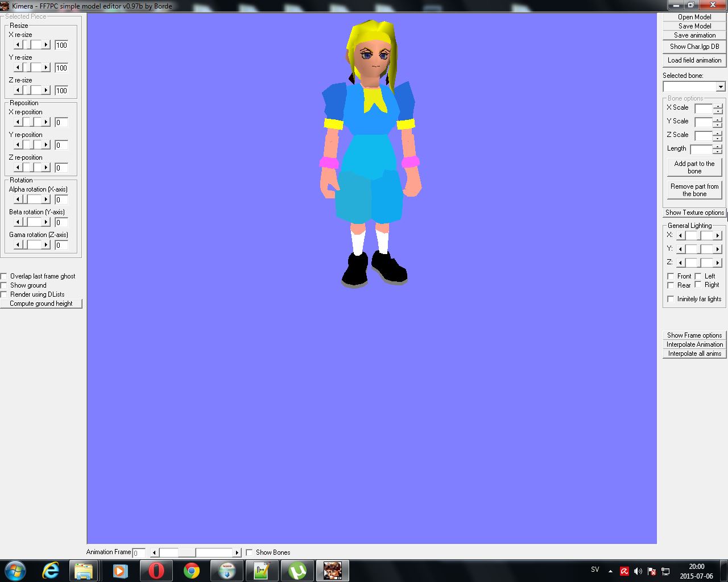728x582 pixels.
Task: Increase X Scale with spinner up arrow
Action: [718, 106]
